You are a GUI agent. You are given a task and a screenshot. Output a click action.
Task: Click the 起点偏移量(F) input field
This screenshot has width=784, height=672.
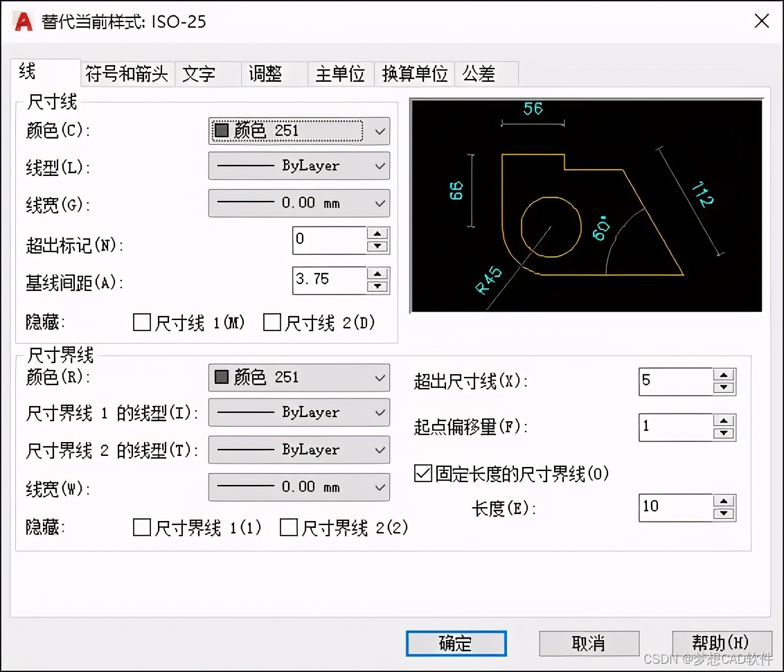tap(676, 427)
